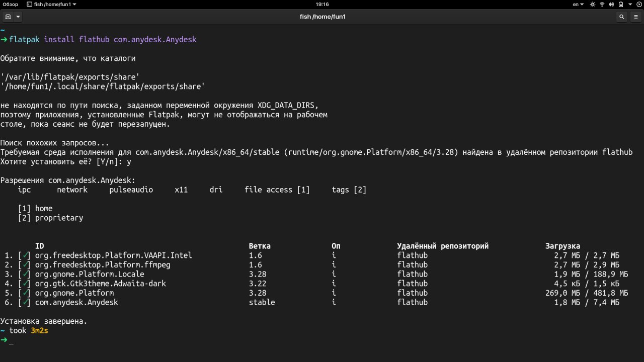Click com.anydesk.Anydesk in row 6
This screenshot has height=362, width=644.
[76, 303]
